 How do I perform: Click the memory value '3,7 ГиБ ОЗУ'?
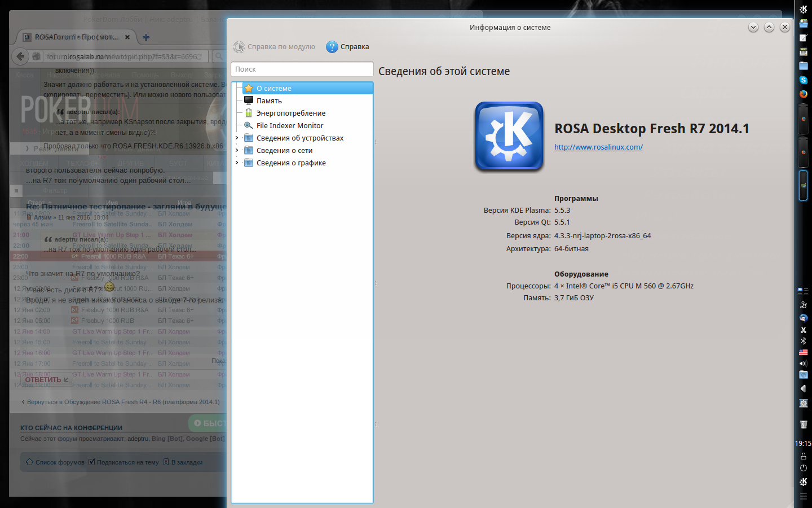(574, 298)
